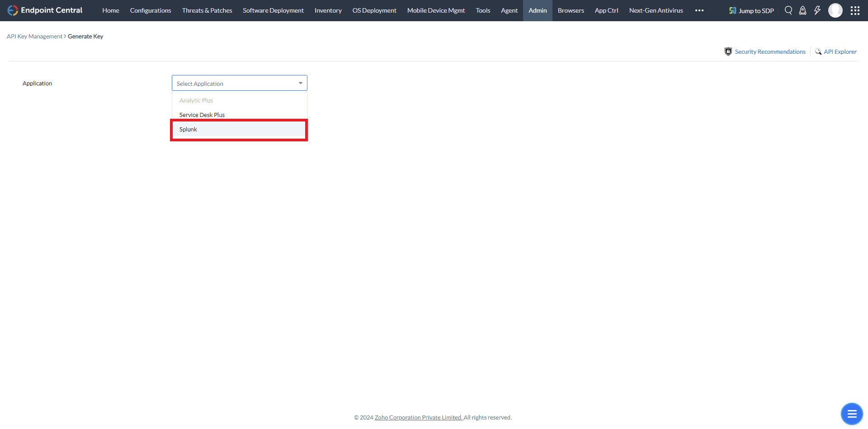Viewport: 868px width, 429px height.
Task: Switch to the Agent tab
Action: [x=509, y=10]
